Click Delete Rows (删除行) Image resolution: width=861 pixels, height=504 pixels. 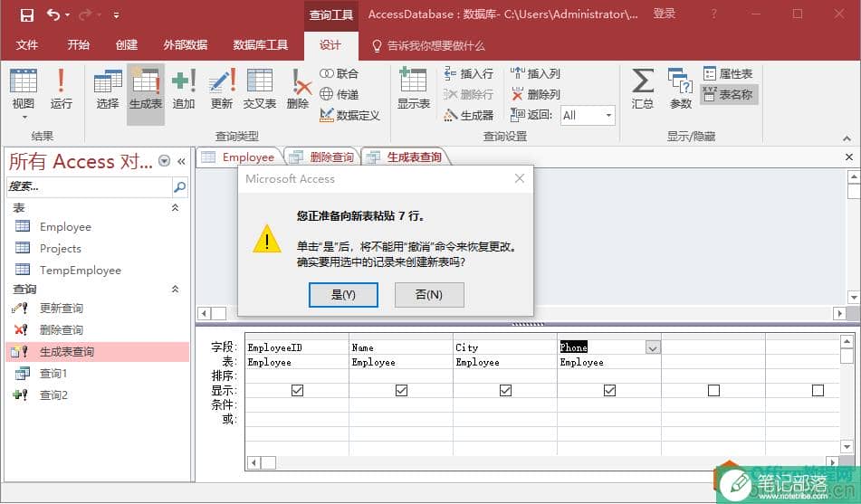coord(468,94)
